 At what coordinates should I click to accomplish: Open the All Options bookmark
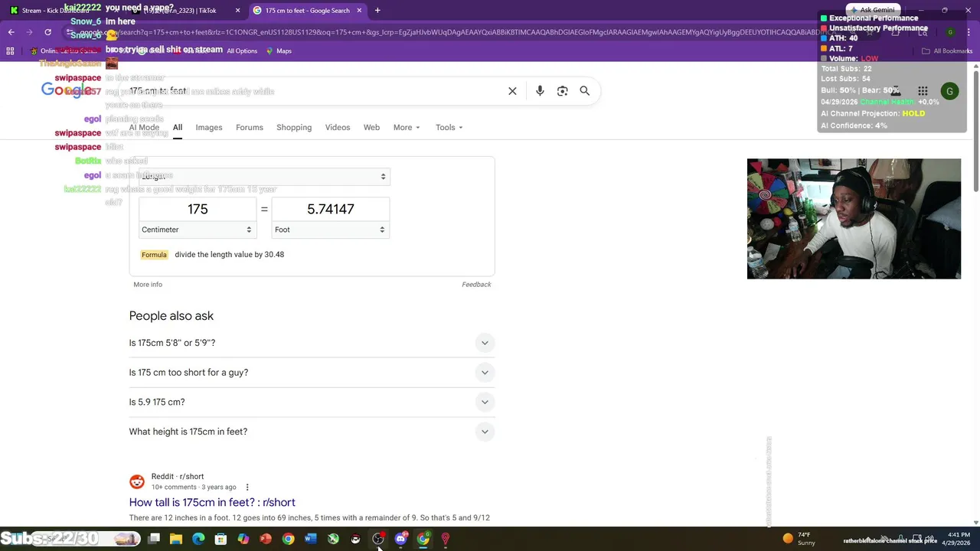242,51
